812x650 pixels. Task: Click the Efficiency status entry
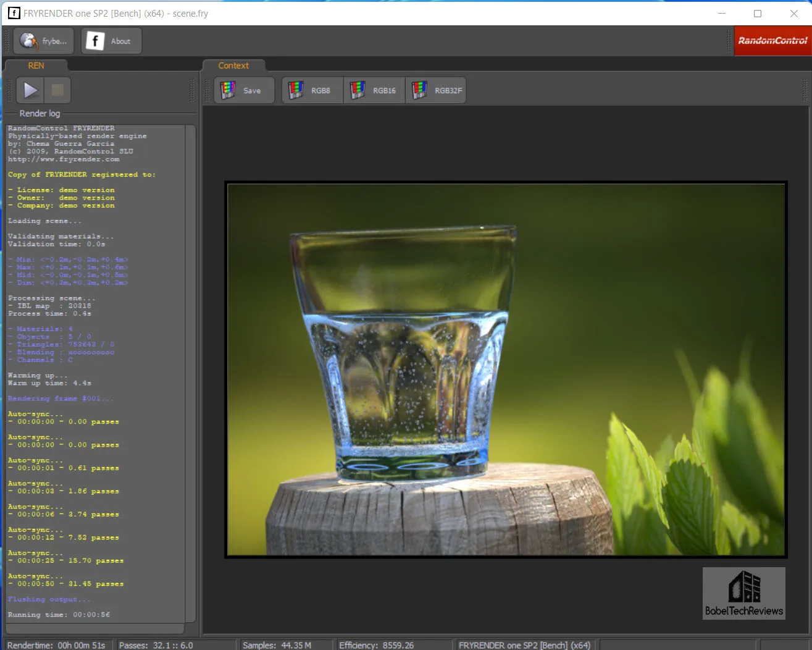[376, 645]
